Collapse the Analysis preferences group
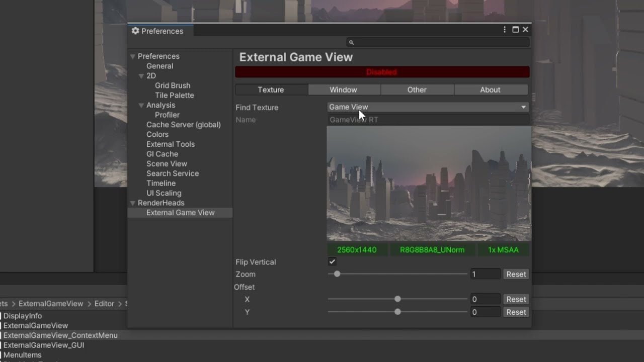The width and height of the screenshot is (644, 362). tap(141, 106)
